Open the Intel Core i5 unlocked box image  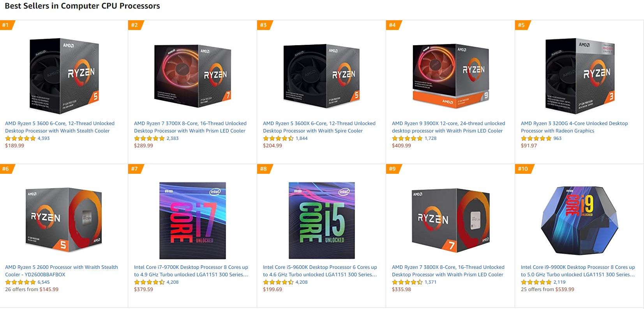tap(322, 220)
